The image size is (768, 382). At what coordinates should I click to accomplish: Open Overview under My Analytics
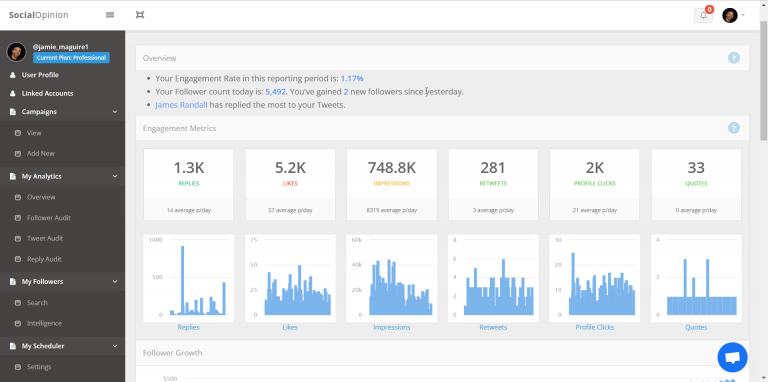point(41,197)
